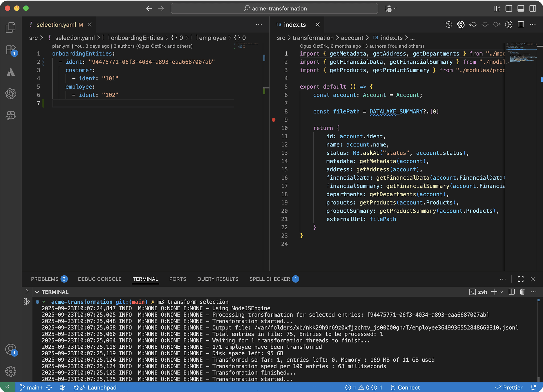Click the main+ git branch button
The height and width of the screenshot is (392, 543).
point(31,388)
